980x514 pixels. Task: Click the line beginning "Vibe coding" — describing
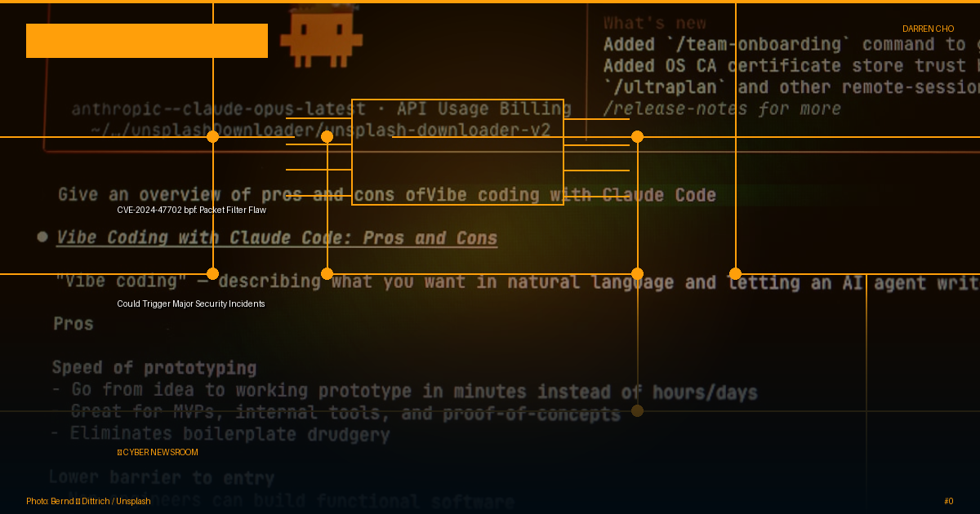pos(518,281)
